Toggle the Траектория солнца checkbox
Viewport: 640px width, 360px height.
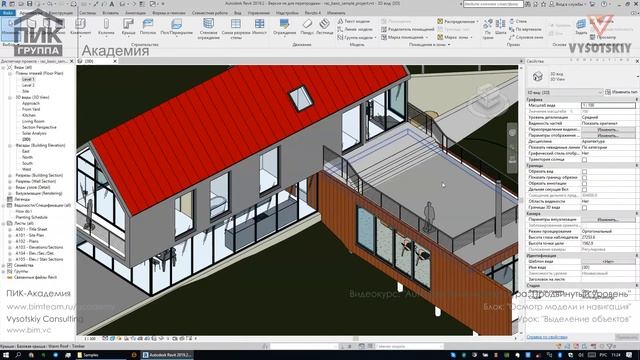[x=584, y=159]
